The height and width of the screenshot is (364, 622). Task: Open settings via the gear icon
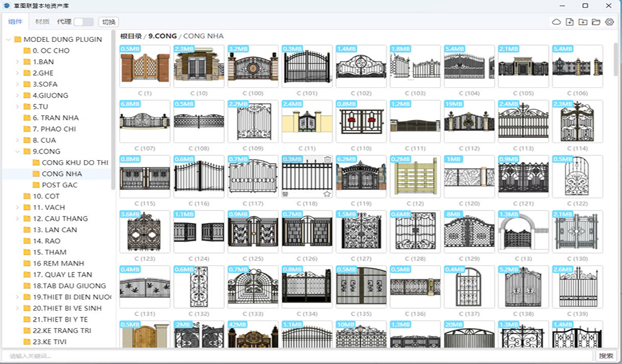click(x=609, y=22)
